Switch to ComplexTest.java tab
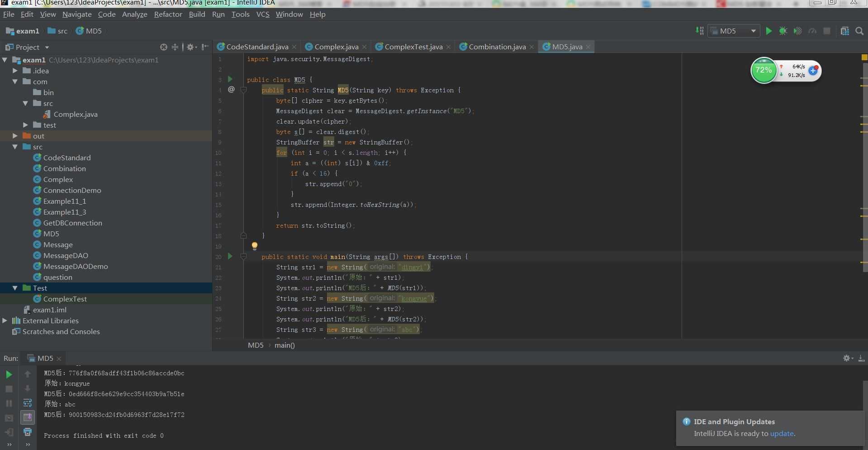 413,47
